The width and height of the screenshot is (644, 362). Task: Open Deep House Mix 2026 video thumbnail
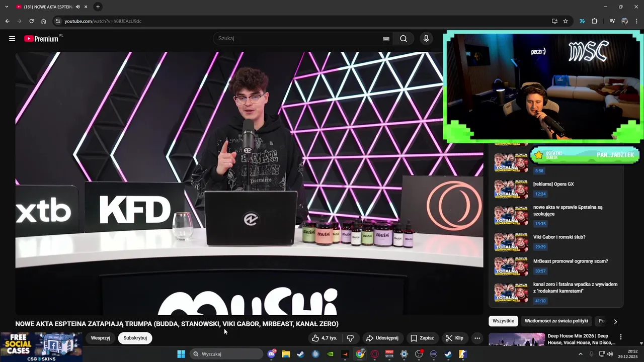[517, 340]
